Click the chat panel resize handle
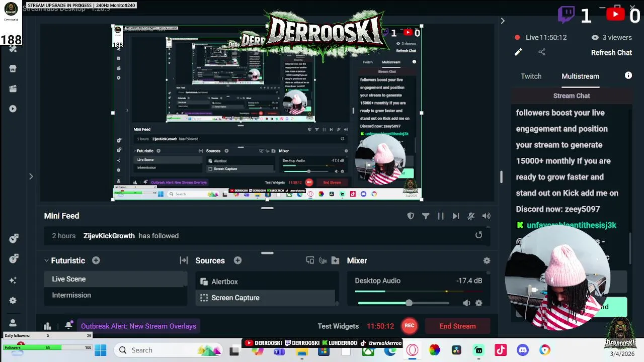 point(501,176)
